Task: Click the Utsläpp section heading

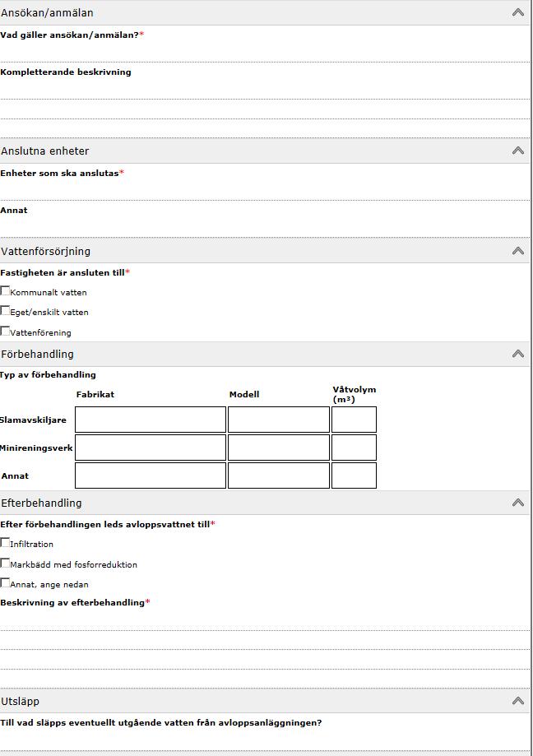Action: [21, 702]
